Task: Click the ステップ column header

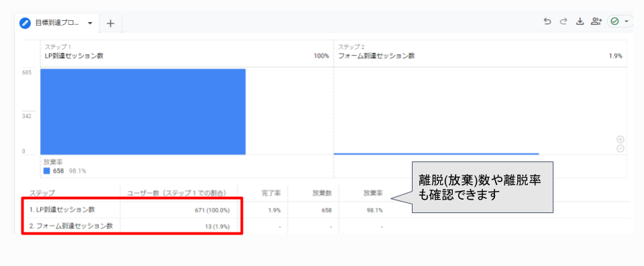Action: coord(42,192)
